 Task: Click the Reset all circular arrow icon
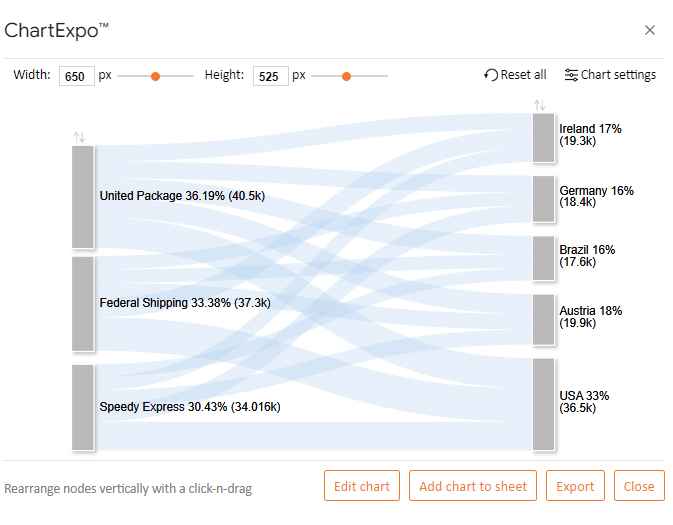491,75
